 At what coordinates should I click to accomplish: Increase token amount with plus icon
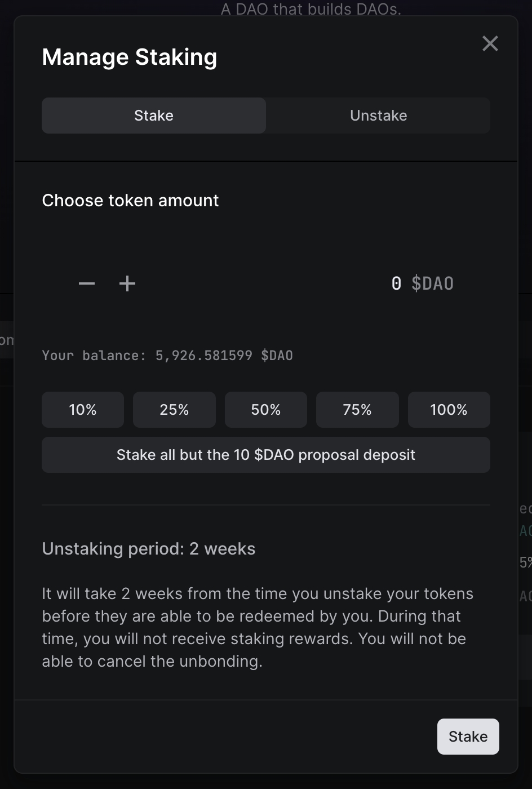127,283
